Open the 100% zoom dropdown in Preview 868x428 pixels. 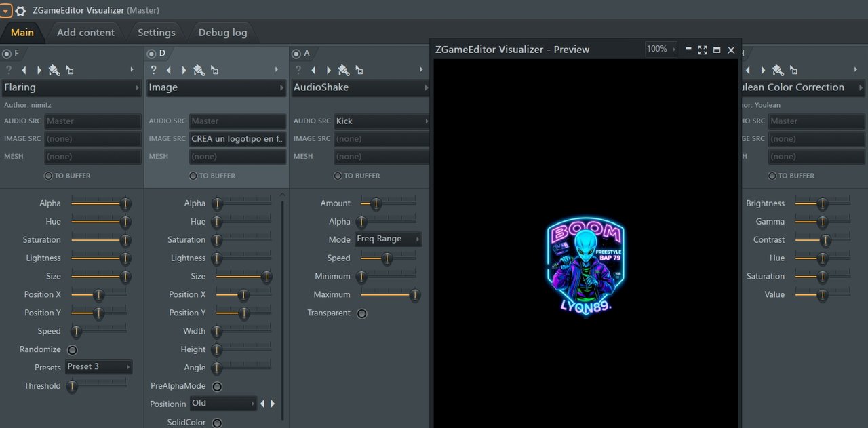[661, 49]
